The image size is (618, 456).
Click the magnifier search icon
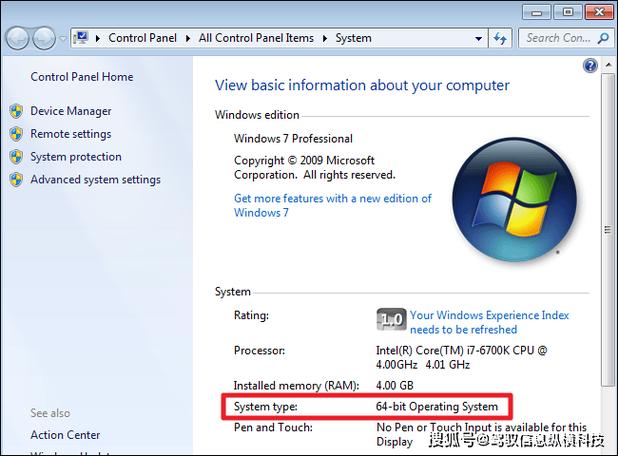pyautogui.click(x=603, y=38)
